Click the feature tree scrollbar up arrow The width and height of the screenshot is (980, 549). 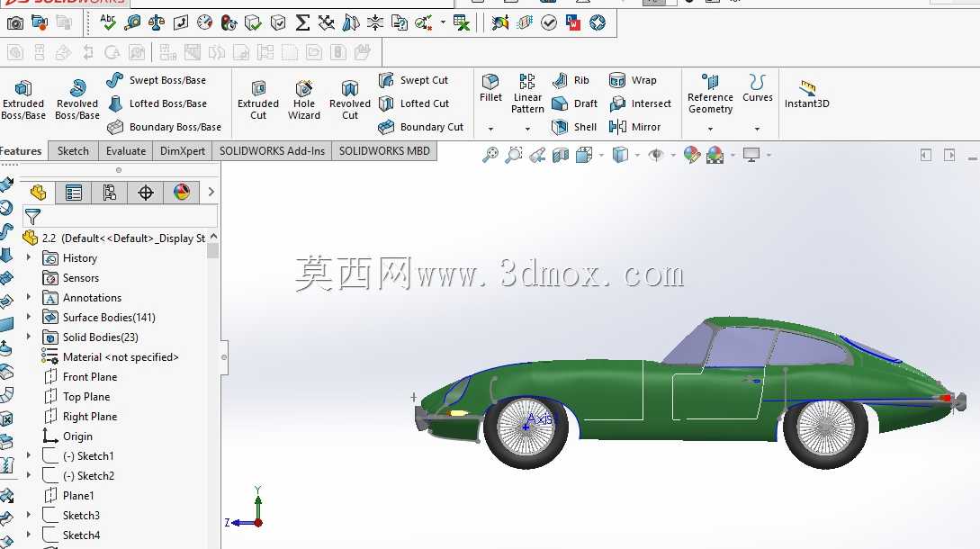click(214, 237)
